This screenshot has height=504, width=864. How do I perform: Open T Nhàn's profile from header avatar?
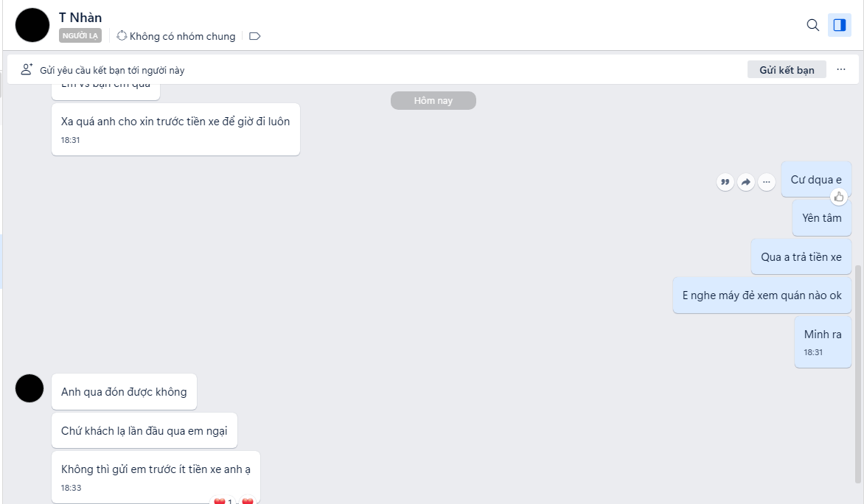[x=32, y=25]
